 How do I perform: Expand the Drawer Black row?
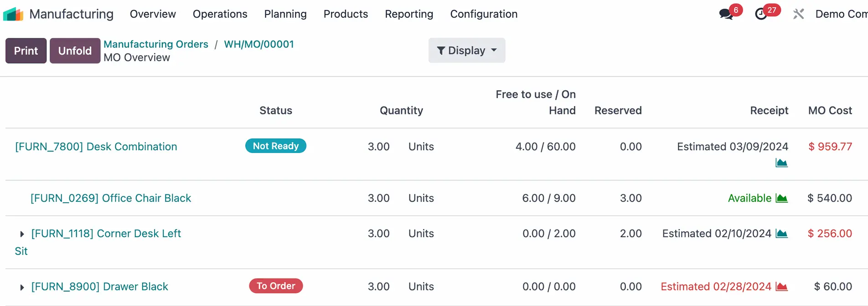click(22, 287)
